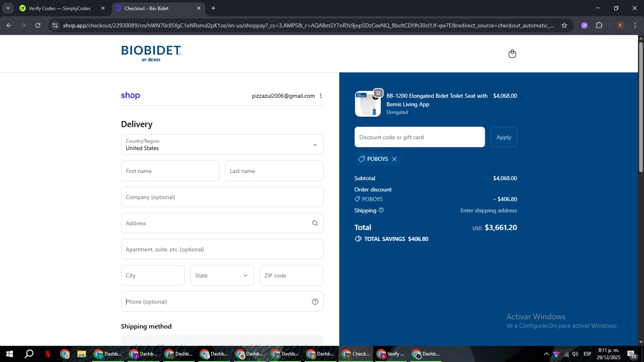Screen dimensions: 644x362
Task: Open the Chrome three-dot menu
Action: coord(635,25)
